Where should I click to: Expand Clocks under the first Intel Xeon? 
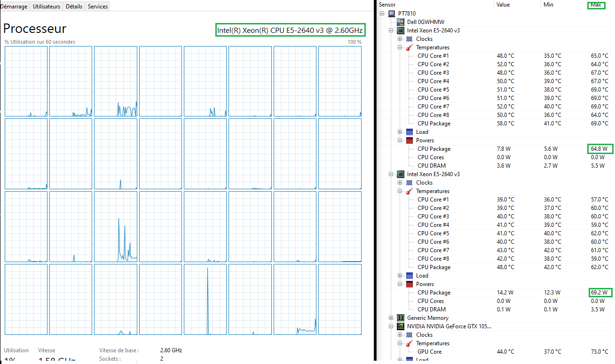pyautogui.click(x=400, y=39)
